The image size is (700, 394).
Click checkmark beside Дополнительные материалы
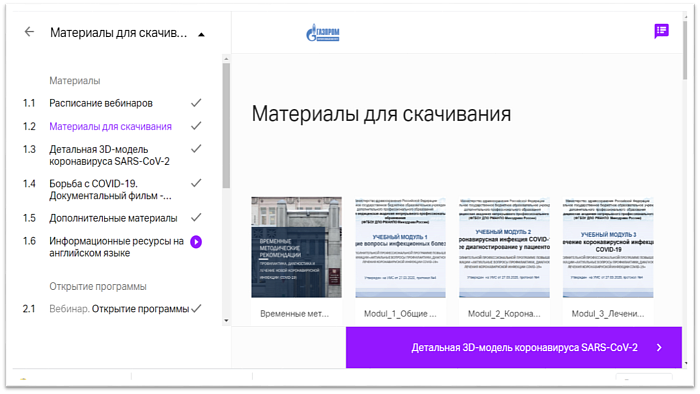(x=196, y=218)
